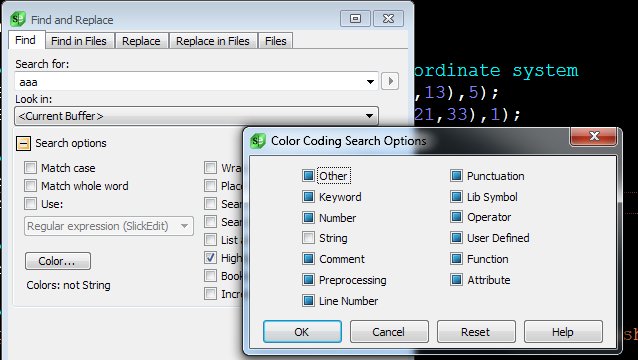This screenshot has width=638, height=360.
Task: Click the SlickEdit icon in Find and Replace title
Action: point(18,19)
